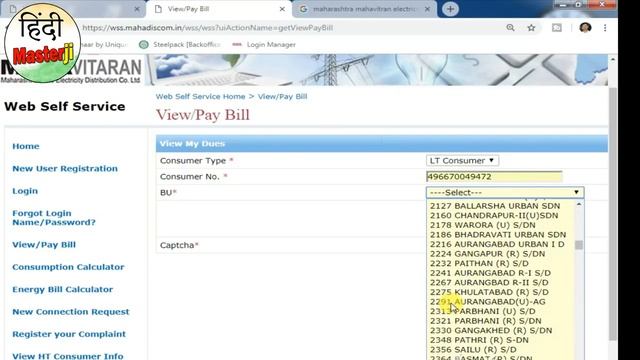Open the Consumer Type dropdown

462,161
